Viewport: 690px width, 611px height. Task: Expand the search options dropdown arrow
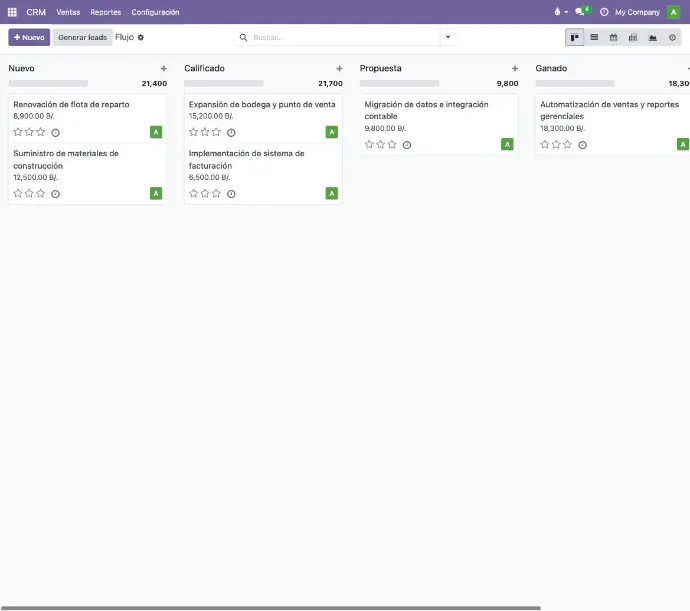448,37
